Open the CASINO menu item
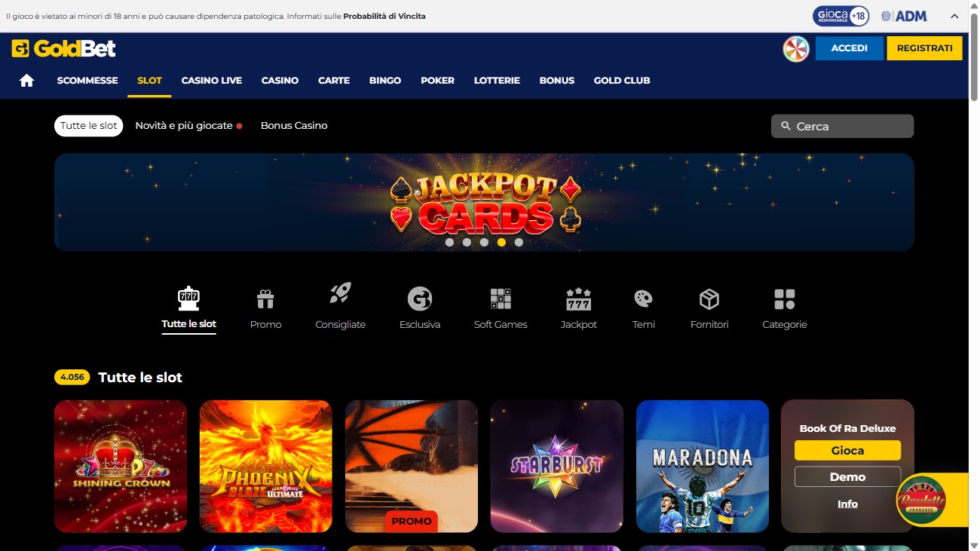Screen dimensions: 980x551 (x=280, y=81)
